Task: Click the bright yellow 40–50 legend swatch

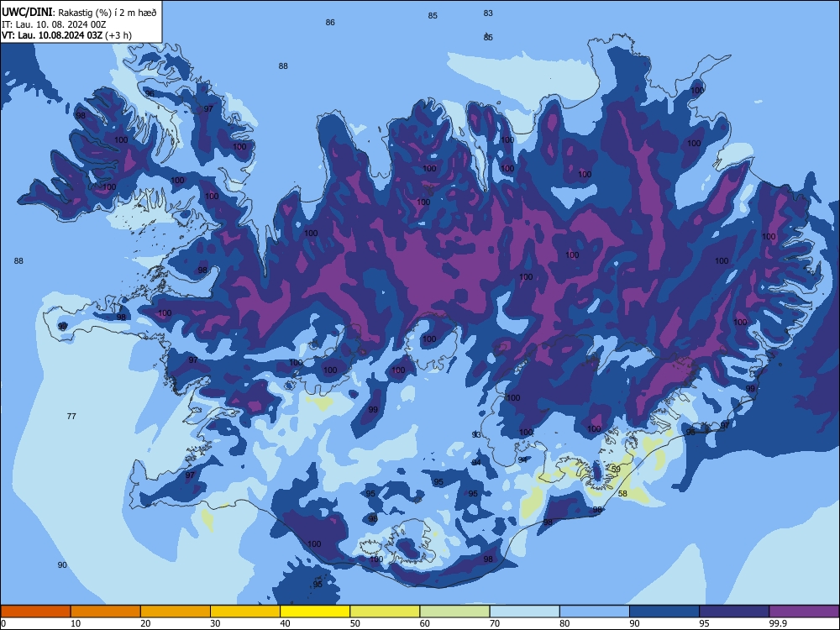Action: coord(315,612)
